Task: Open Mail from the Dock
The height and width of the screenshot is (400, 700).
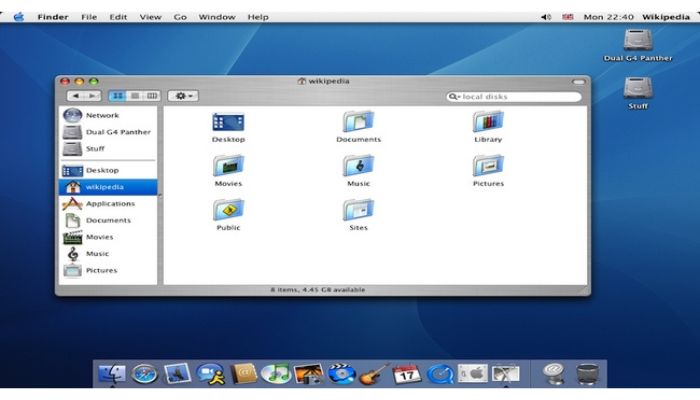Action: click(x=177, y=374)
